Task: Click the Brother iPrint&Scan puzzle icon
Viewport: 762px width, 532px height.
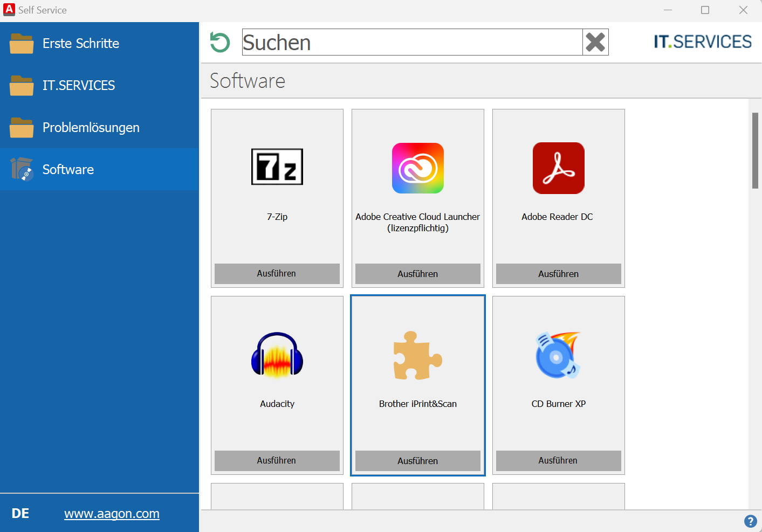Action: coord(417,355)
